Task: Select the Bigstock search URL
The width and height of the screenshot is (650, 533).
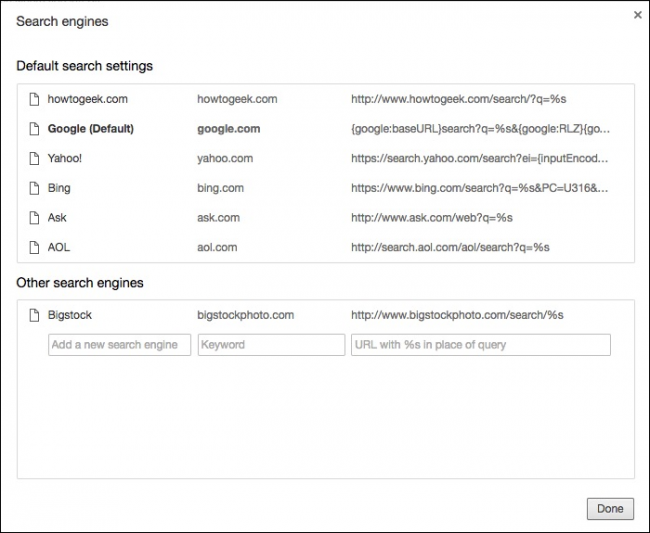Action: (457, 315)
